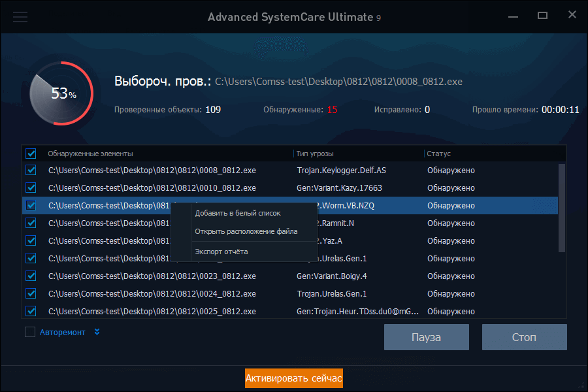Screen dimensions: 588x392
Task: Uncheck the 0025_0812.exe detection row
Action: pyautogui.click(x=30, y=311)
